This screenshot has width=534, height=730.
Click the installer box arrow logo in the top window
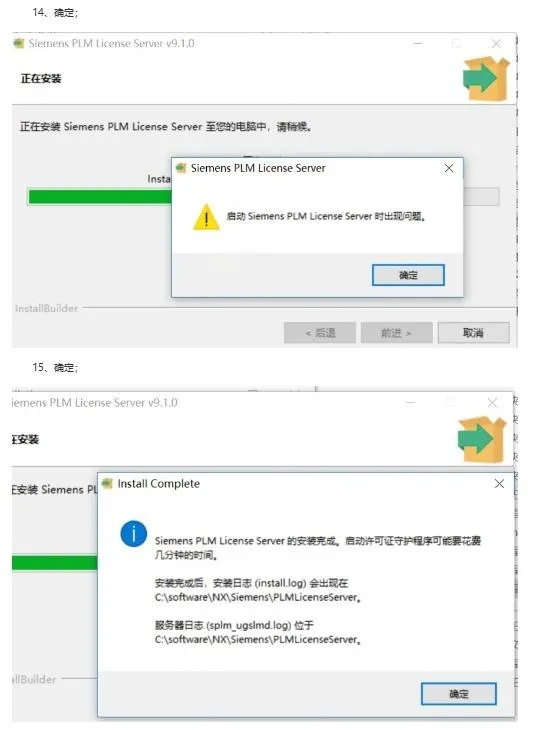(x=486, y=79)
